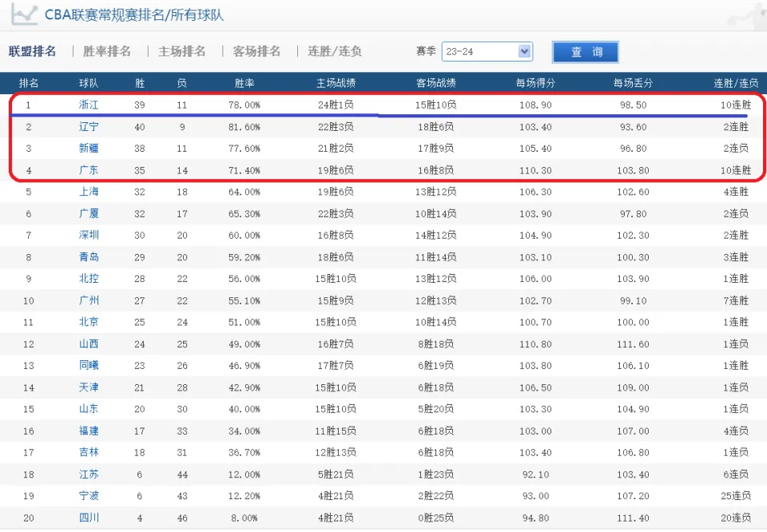Open the 福建 team link
The height and width of the screenshot is (532, 767).
click(89, 431)
